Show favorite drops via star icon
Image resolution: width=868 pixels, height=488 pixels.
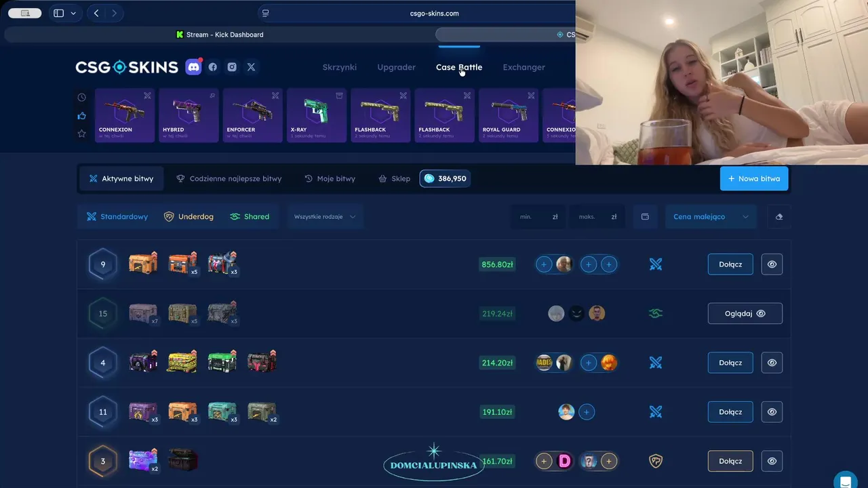pyautogui.click(x=82, y=134)
